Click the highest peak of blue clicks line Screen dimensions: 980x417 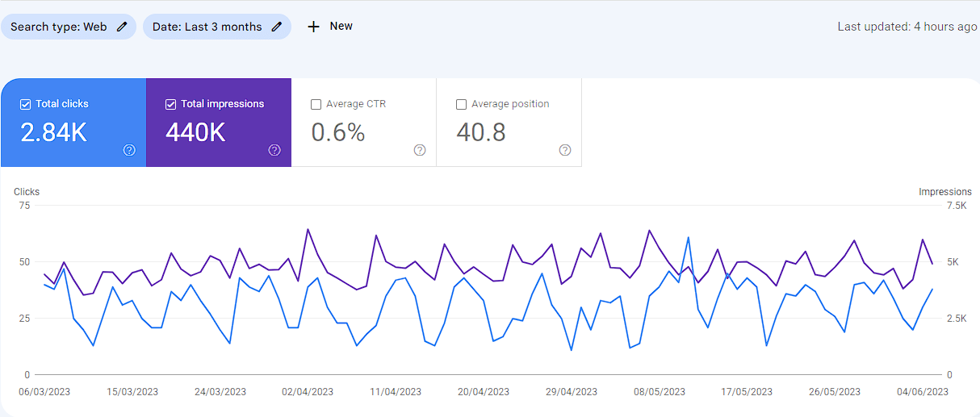point(689,237)
